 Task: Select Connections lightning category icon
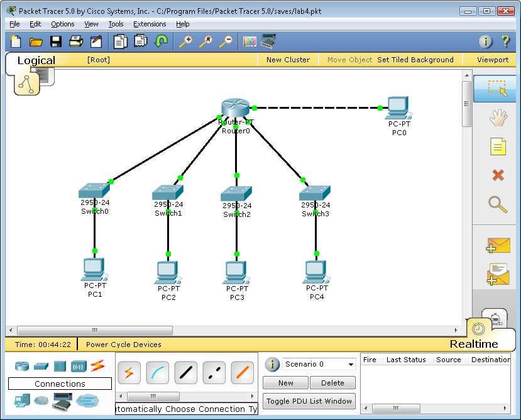coord(97,366)
